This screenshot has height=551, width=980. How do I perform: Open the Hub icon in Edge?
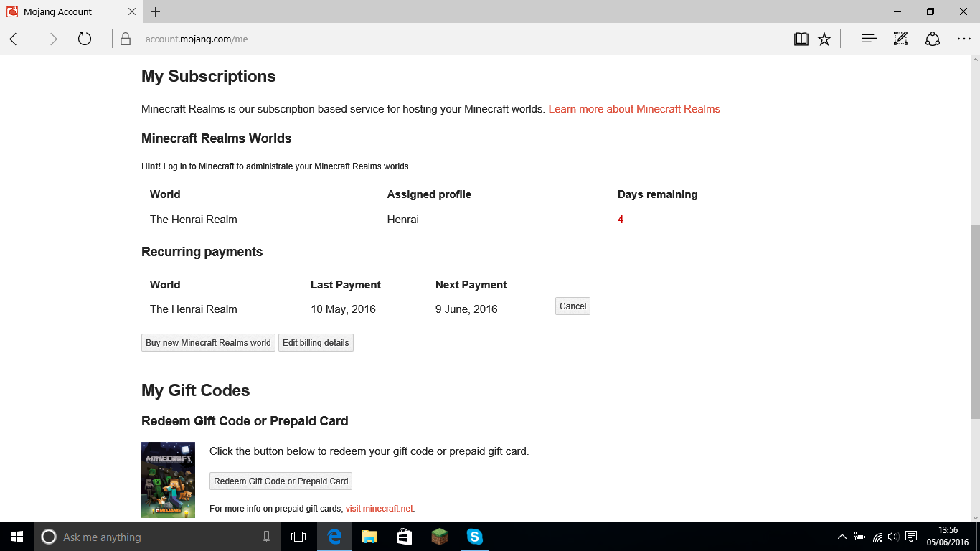[x=869, y=39]
